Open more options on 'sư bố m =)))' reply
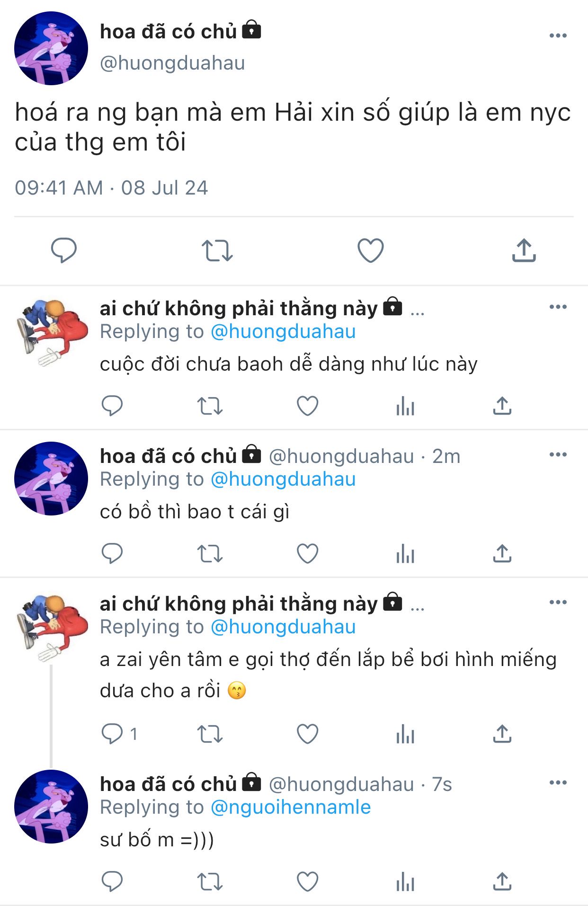 (x=558, y=782)
